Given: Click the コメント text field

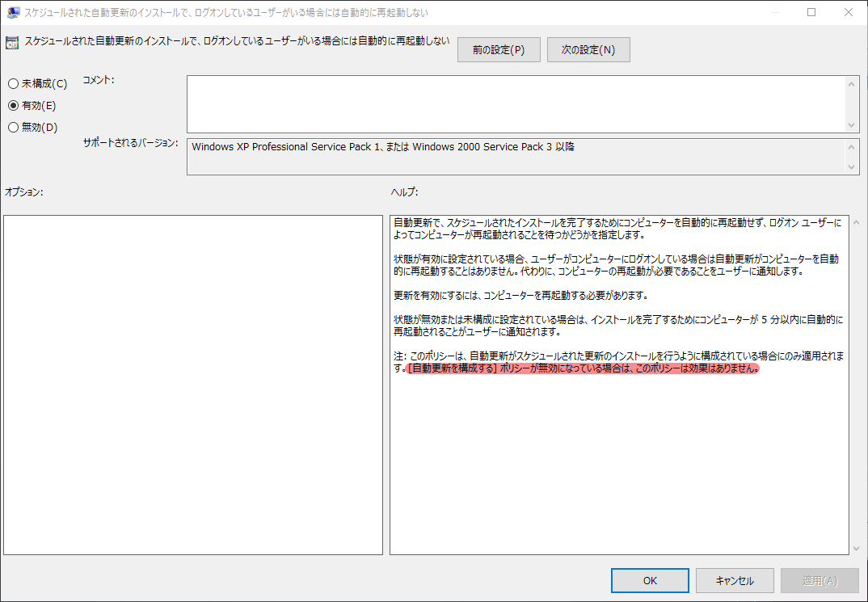Looking at the screenshot, I should click(x=517, y=103).
